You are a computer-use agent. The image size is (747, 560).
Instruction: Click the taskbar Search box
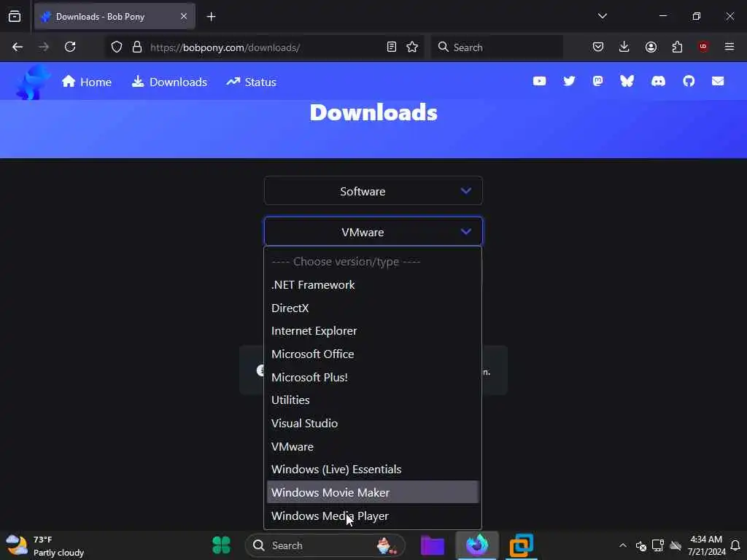325,545
